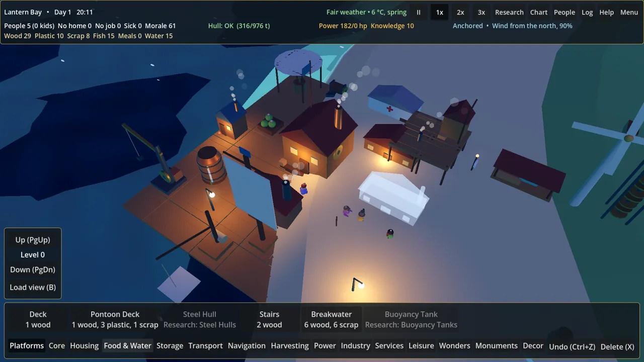Open the event Log

(587, 12)
